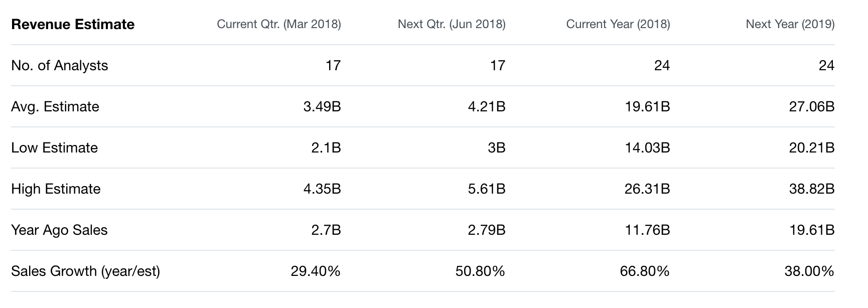
Task: Select the Current Qtr. (Mar 2018) column header
Action: tap(278, 24)
